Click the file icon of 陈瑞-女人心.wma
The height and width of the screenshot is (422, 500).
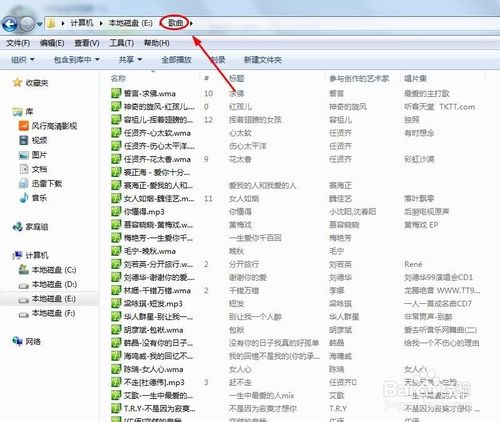116,369
